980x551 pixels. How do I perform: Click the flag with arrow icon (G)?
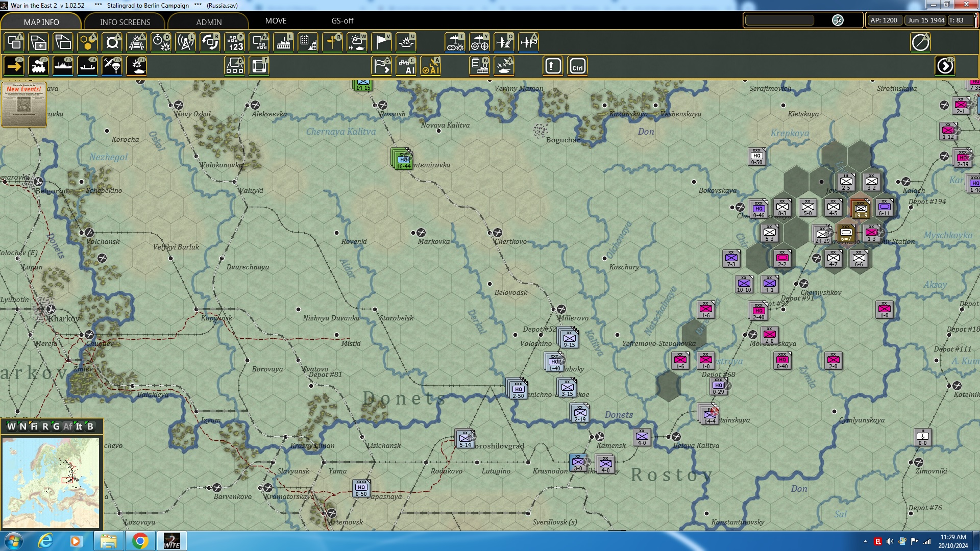(381, 66)
